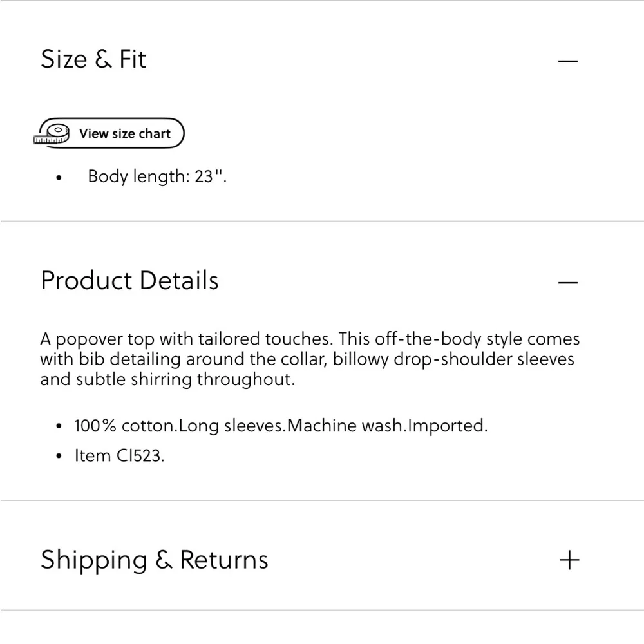
Task: Click the tape measure icon
Action: click(53, 134)
